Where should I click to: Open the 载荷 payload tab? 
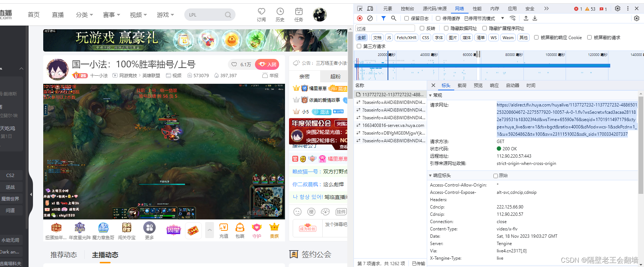[x=462, y=85]
